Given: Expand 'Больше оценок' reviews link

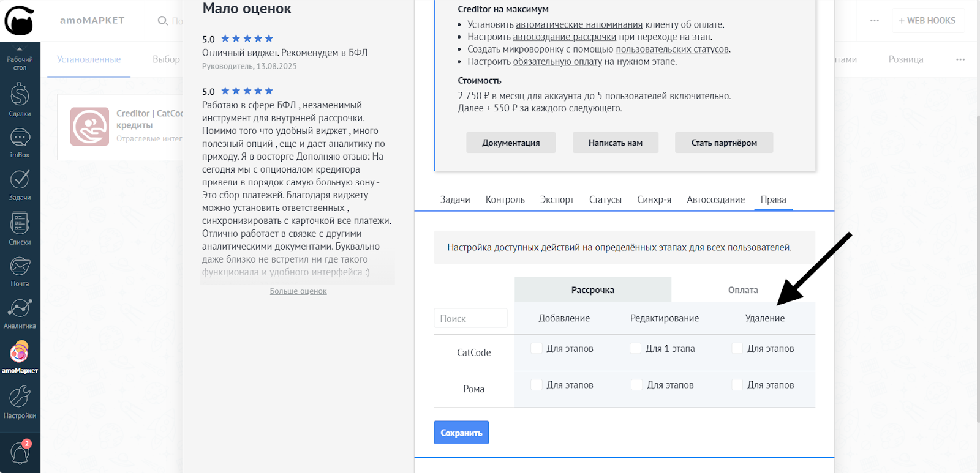Looking at the screenshot, I should click(x=298, y=291).
